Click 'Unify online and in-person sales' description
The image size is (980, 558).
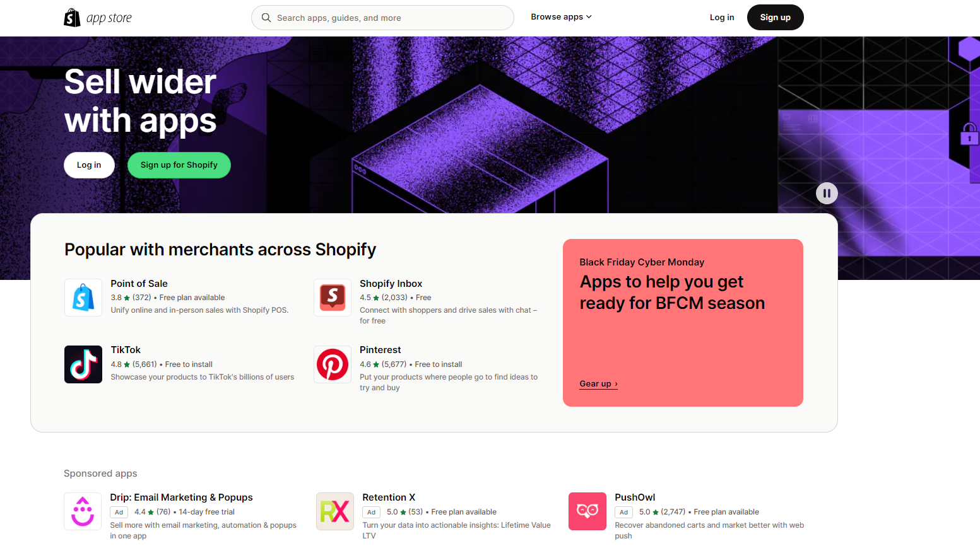(x=199, y=310)
